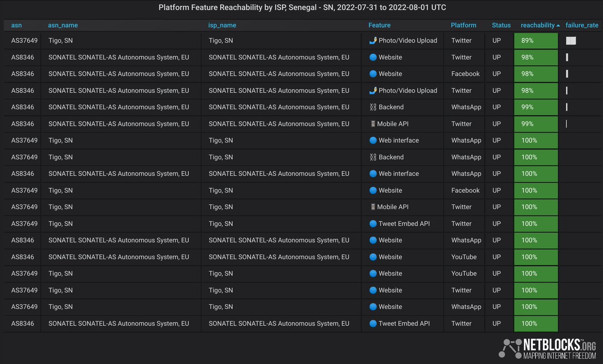Select 99% reachability cell for SONATEL Backend

click(x=536, y=107)
